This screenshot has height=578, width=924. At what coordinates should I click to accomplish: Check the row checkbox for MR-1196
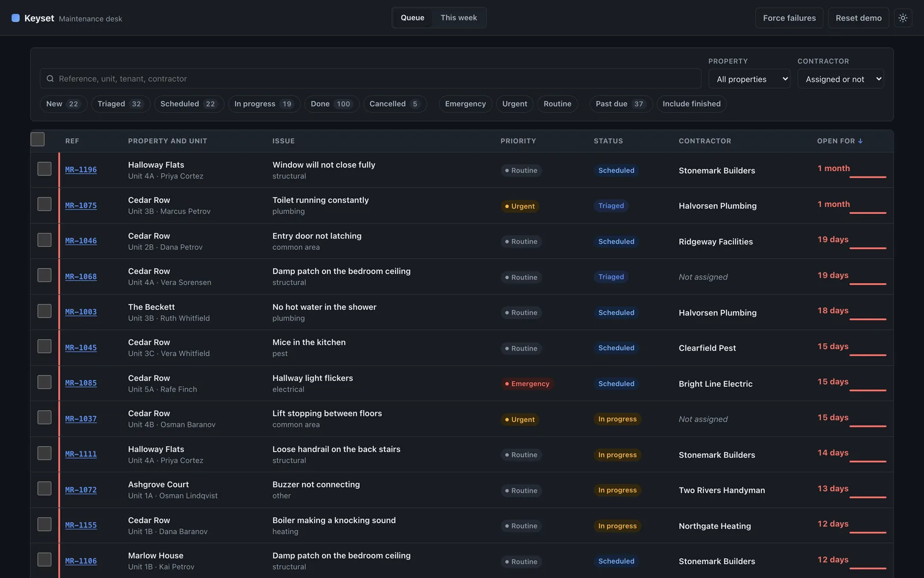pos(44,169)
